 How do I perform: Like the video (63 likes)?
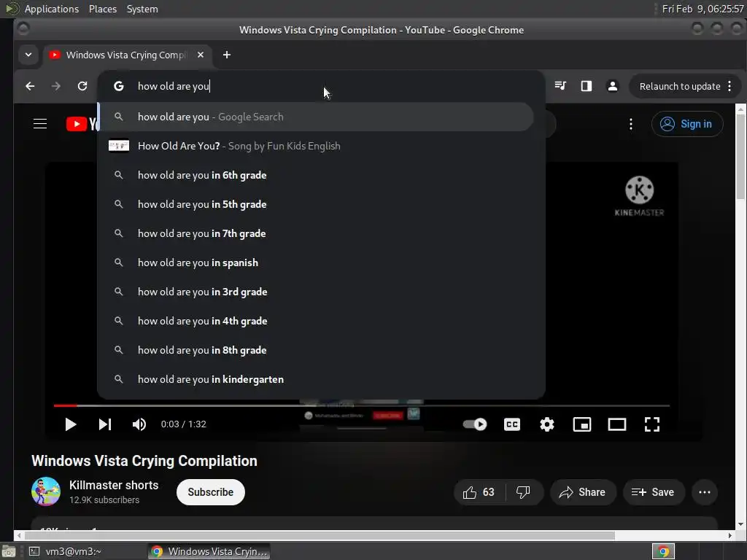click(479, 492)
